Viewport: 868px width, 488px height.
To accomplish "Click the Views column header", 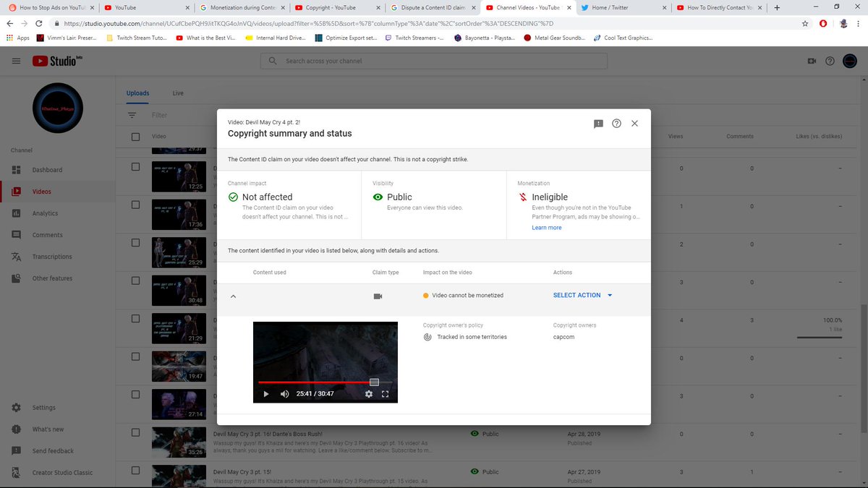I will click(676, 137).
